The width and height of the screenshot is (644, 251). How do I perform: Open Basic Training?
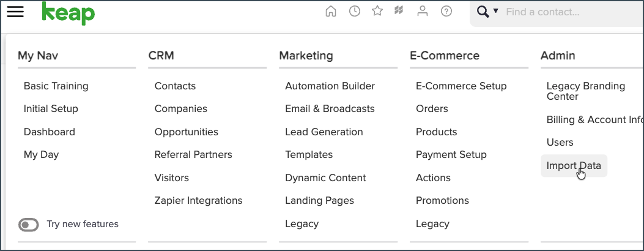click(x=56, y=86)
